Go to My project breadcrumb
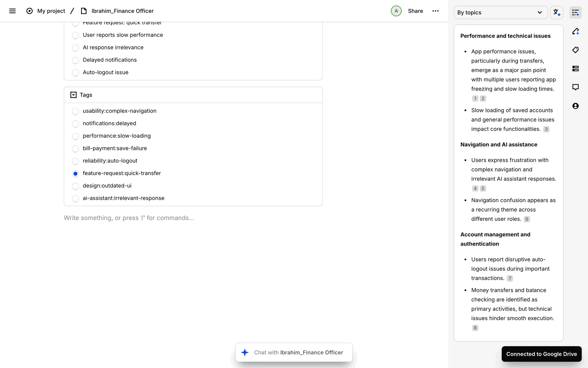 (51, 11)
